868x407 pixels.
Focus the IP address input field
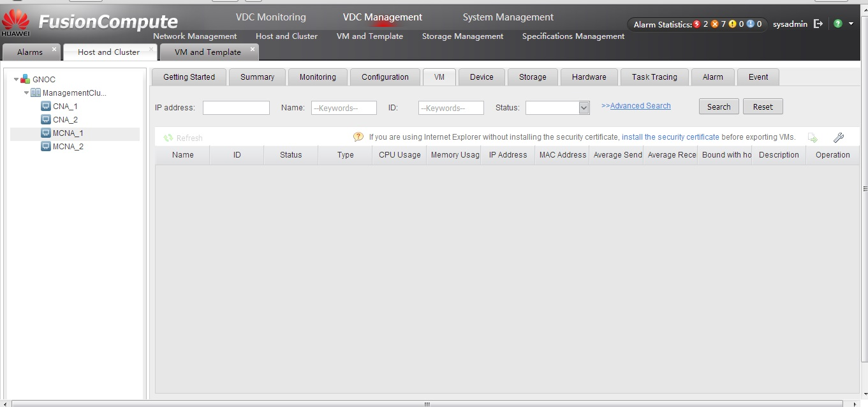[x=236, y=108]
